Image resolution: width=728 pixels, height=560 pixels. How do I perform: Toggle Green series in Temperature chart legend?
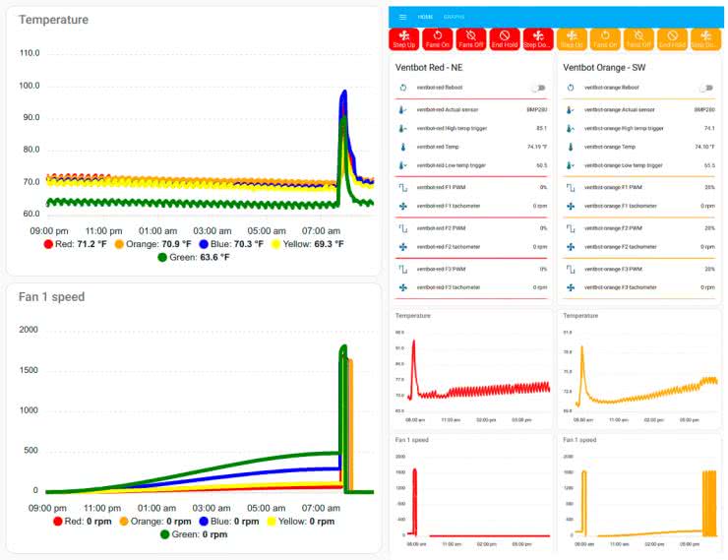point(194,257)
